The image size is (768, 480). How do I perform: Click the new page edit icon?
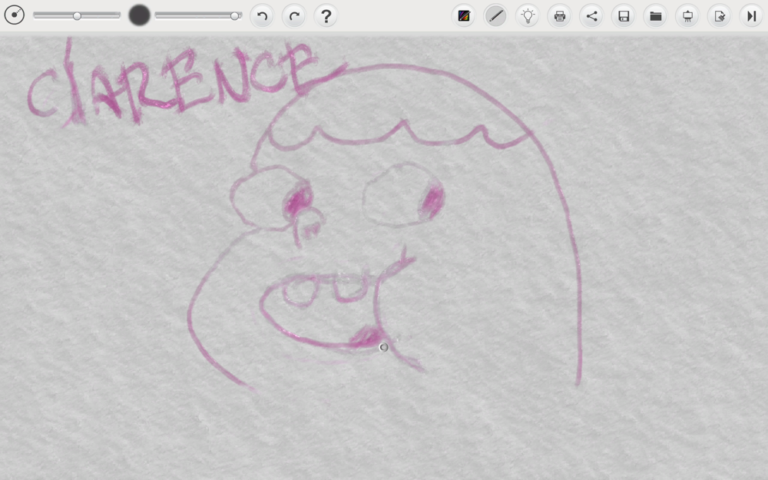pos(720,16)
